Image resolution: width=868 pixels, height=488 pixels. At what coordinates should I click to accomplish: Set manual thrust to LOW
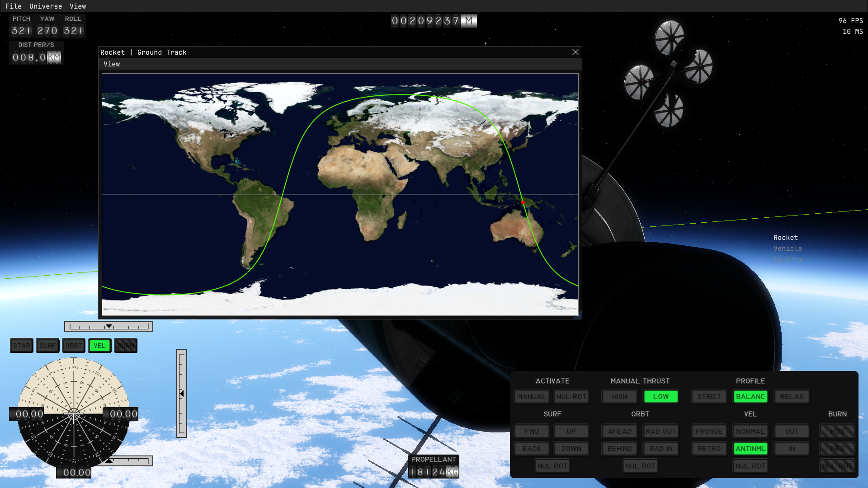(661, 397)
